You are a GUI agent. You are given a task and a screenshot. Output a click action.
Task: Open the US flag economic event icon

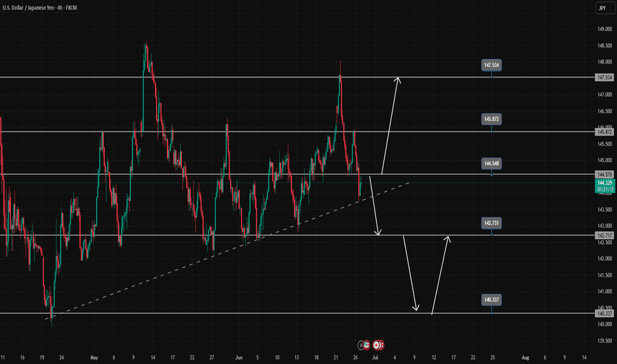coord(366,345)
